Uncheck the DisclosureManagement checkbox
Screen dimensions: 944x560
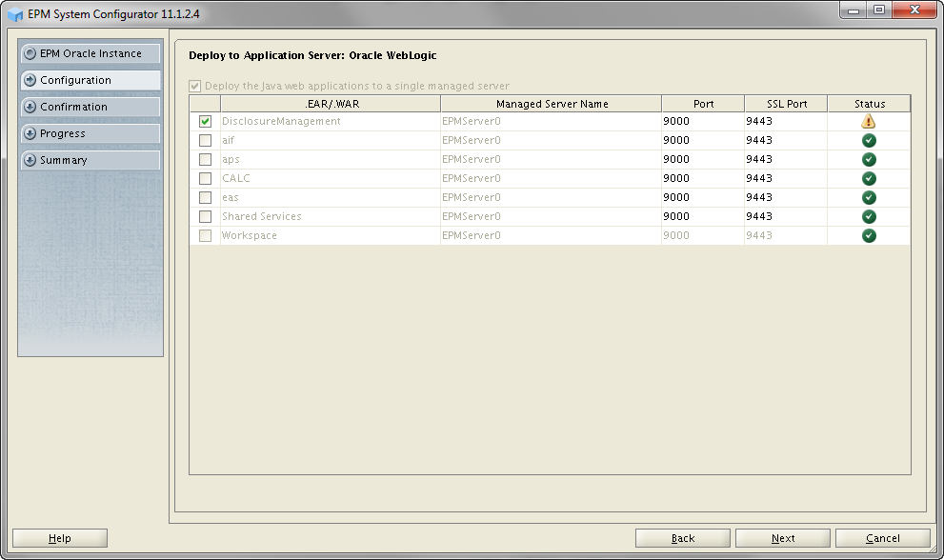click(x=206, y=122)
